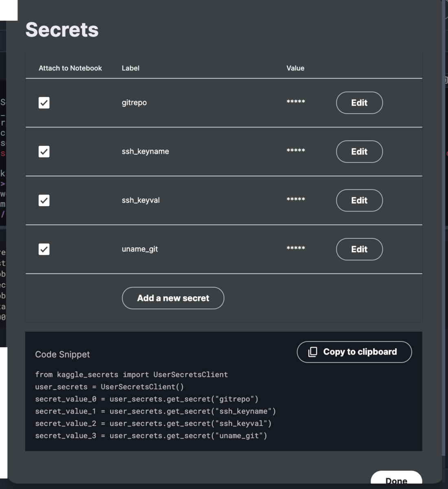
Task: Click the Code Snippet heading
Action: (62, 355)
